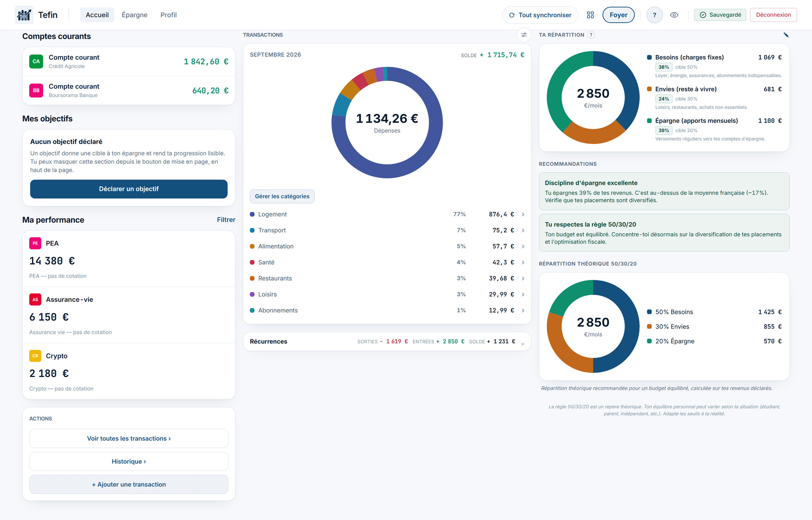Toggle amounts visibility with eye icon

click(x=674, y=15)
